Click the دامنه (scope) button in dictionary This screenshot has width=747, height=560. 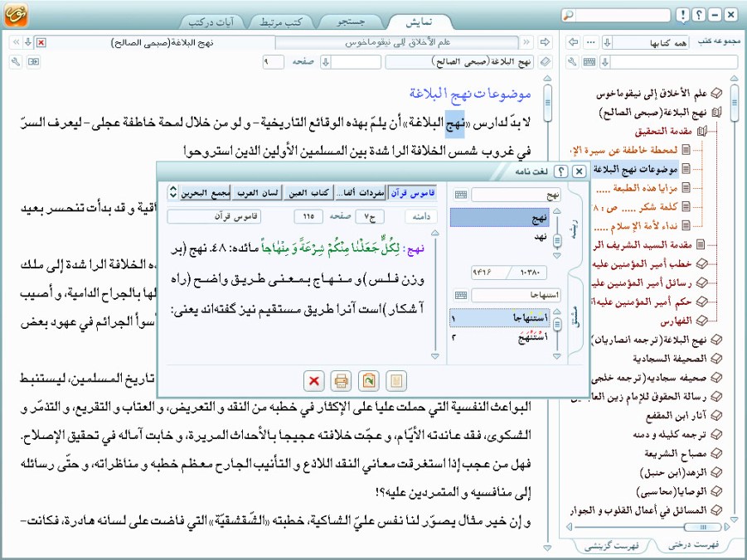[422, 217]
